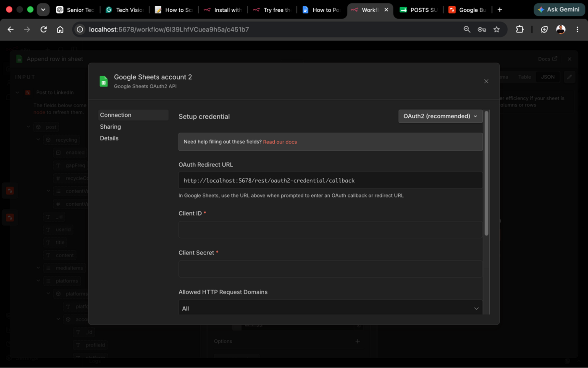Open the browser home page
This screenshot has width=588, height=368.
click(60, 29)
